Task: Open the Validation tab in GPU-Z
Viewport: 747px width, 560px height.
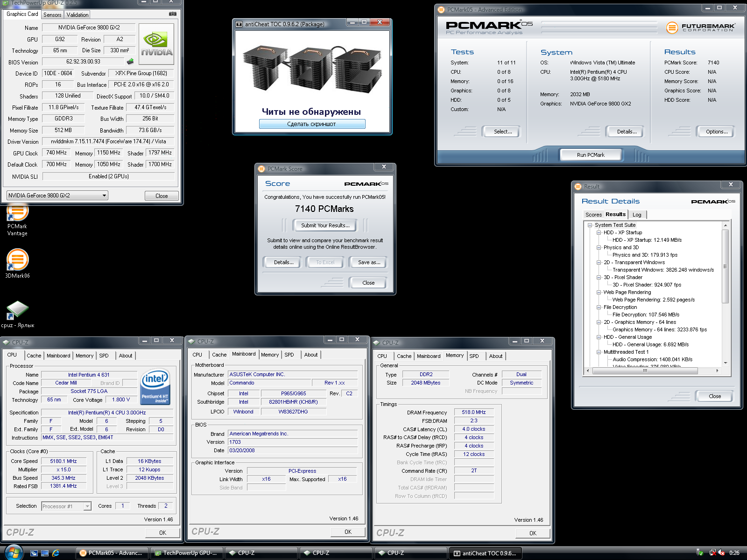Action: point(78,15)
